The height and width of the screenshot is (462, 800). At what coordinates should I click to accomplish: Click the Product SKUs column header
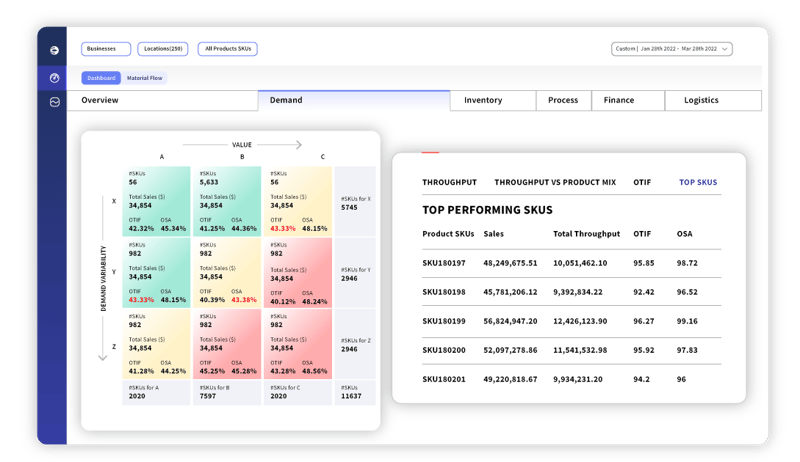(448, 234)
